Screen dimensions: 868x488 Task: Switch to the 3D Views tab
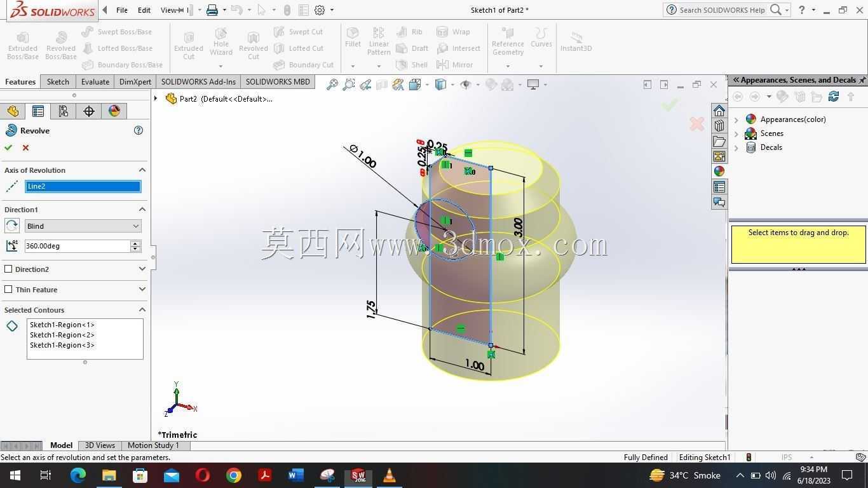point(100,445)
